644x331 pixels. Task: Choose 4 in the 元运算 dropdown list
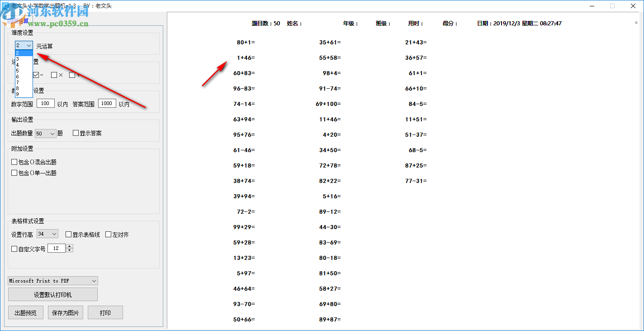click(x=24, y=65)
